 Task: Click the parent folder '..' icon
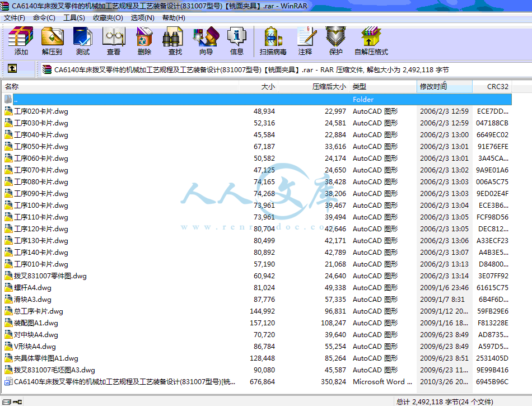tap(8, 99)
